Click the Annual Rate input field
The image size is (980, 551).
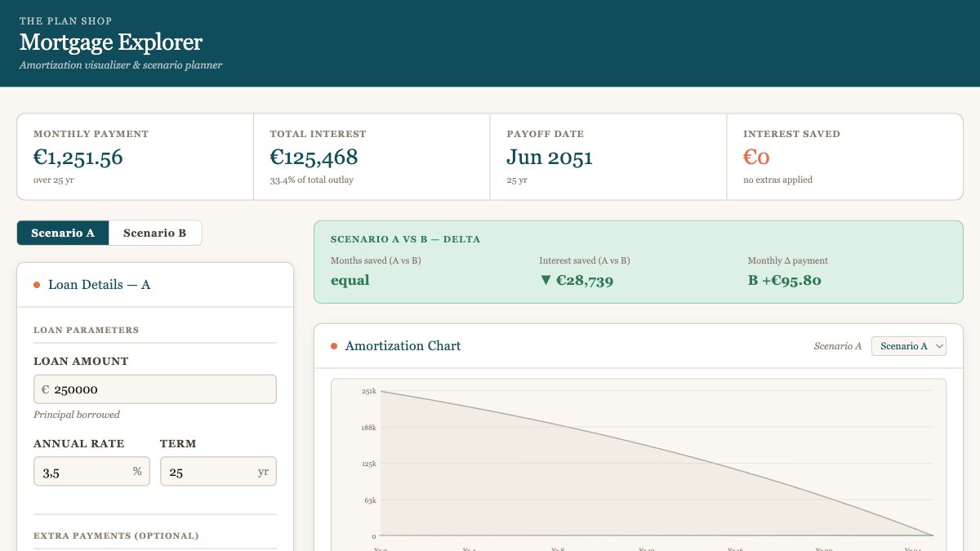click(91, 472)
